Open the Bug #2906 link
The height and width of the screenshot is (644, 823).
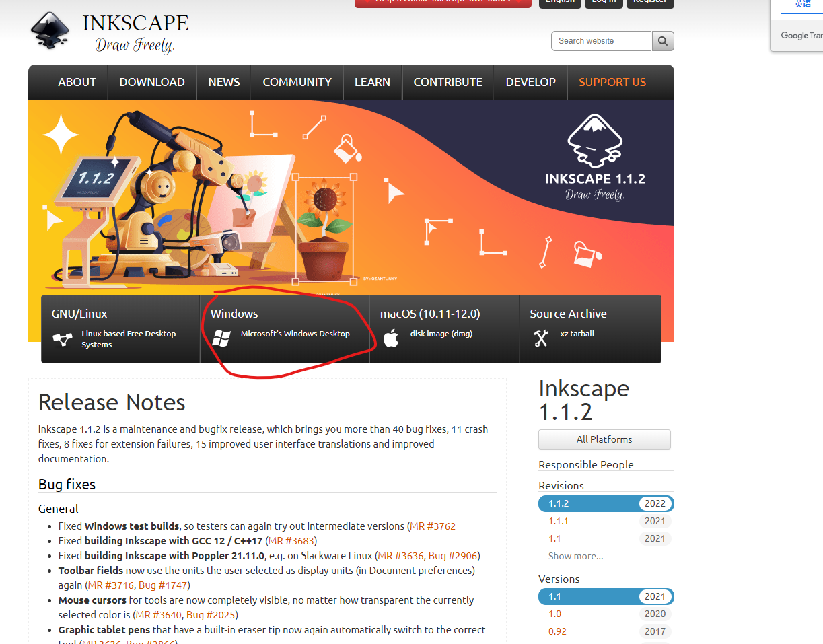[453, 556]
